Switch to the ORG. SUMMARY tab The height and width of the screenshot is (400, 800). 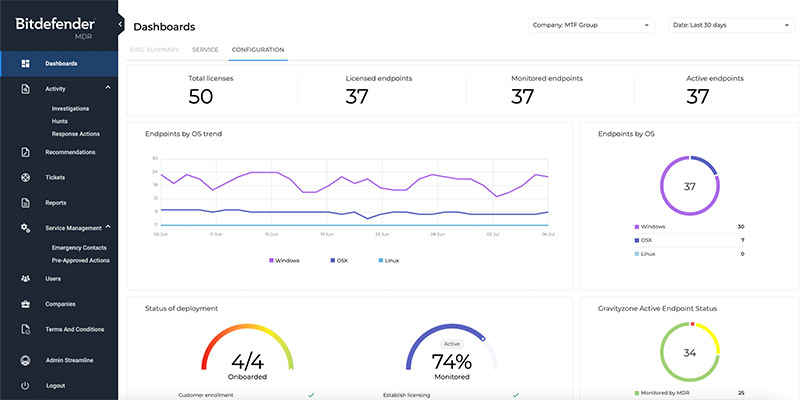(155, 50)
